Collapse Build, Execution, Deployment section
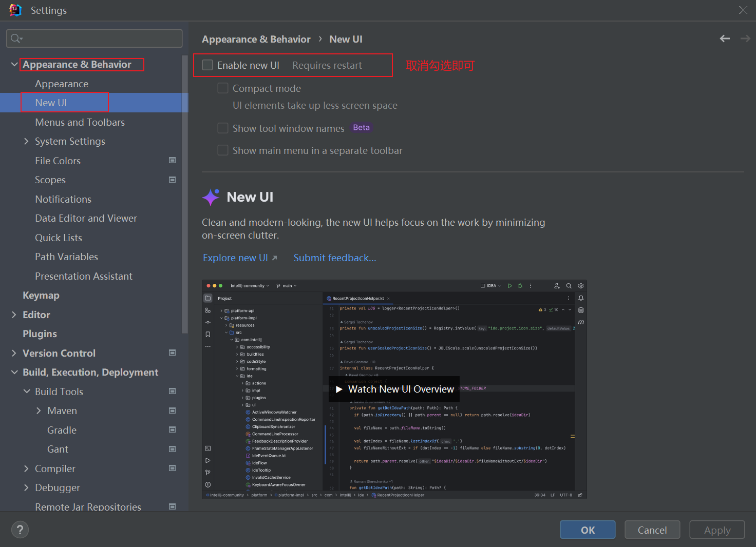The image size is (756, 547). [x=14, y=372]
